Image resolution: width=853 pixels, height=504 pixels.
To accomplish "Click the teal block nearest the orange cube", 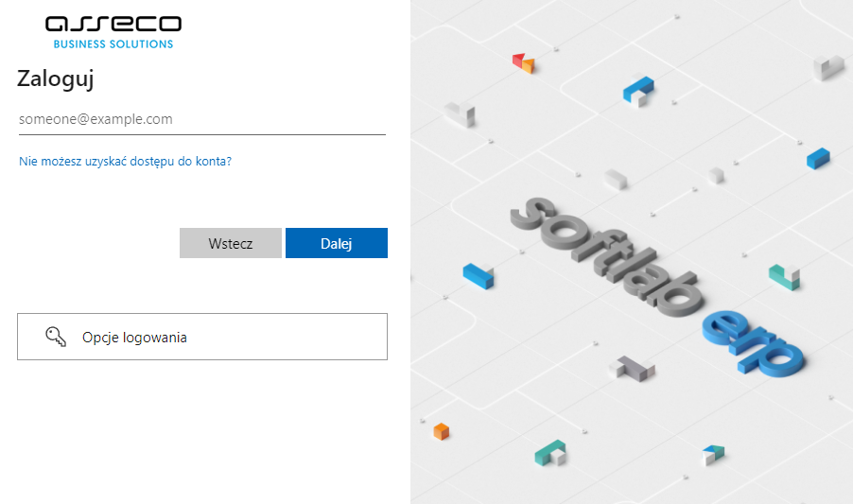I will pyautogui.click(x=549, y=453).
